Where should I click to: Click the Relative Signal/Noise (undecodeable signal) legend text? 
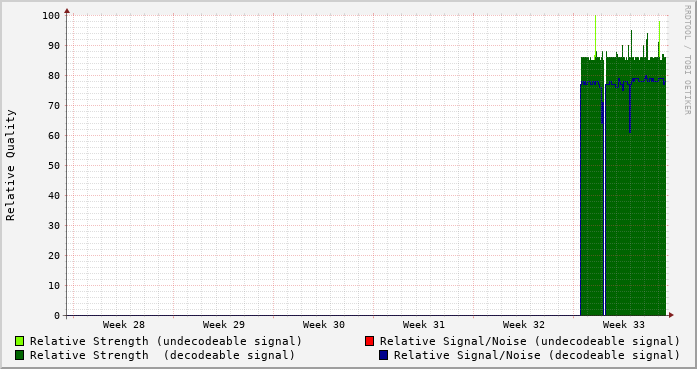(x=530, y=341)
